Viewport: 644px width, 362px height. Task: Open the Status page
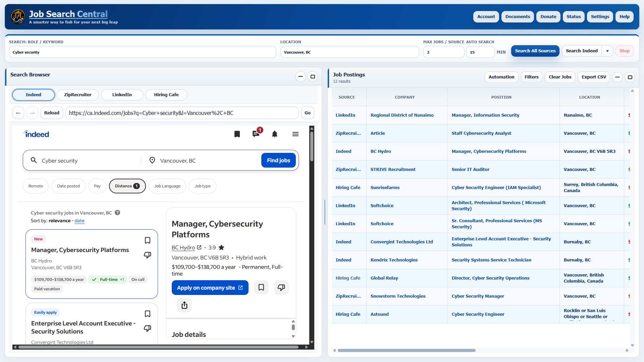tap(574, 17)
